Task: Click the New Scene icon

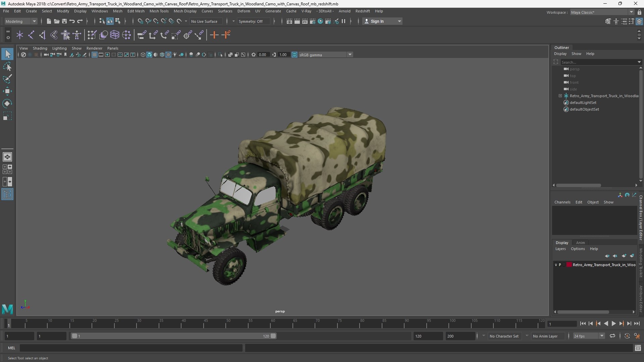Action: pyautogui.click(x=49, y=21)
